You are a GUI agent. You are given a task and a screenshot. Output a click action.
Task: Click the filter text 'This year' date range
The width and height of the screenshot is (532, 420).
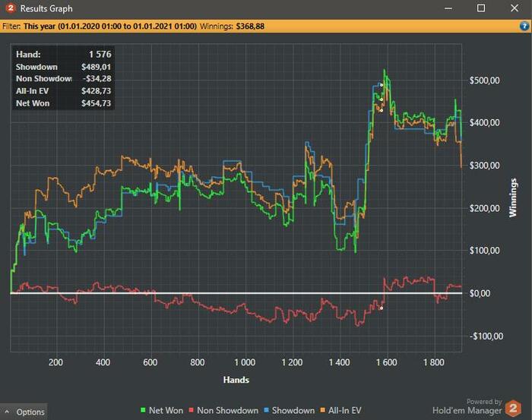point(110,26)
